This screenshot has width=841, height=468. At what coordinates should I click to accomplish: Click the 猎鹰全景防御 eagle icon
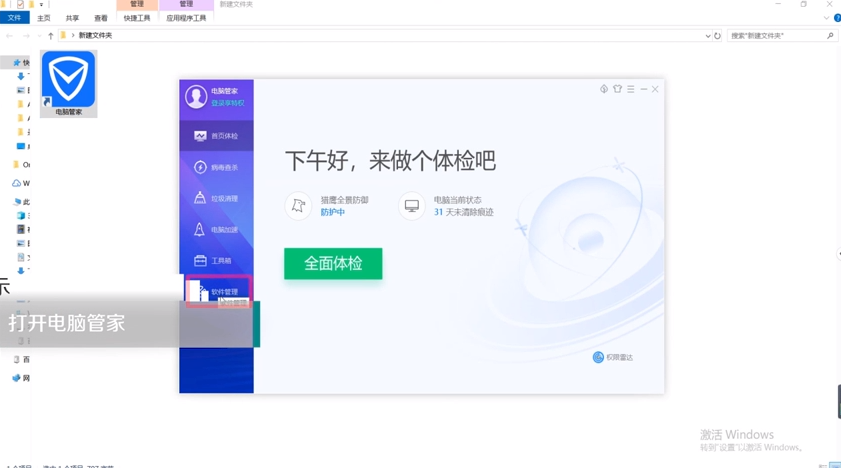tap(298, 205)
